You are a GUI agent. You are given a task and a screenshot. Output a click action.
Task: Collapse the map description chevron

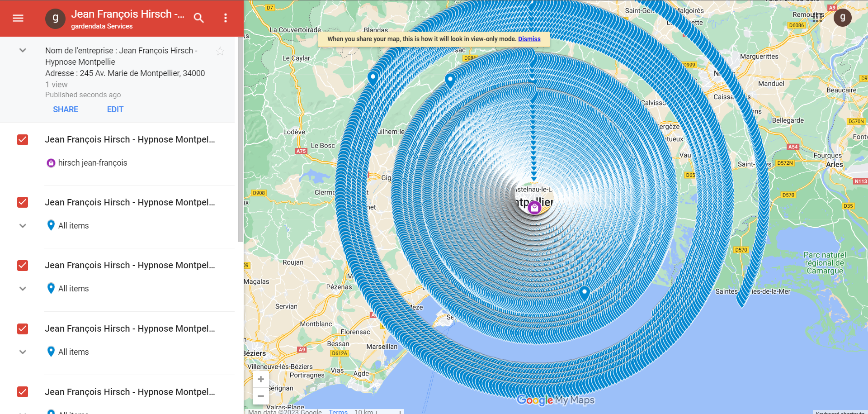click(x=23, y=51)
